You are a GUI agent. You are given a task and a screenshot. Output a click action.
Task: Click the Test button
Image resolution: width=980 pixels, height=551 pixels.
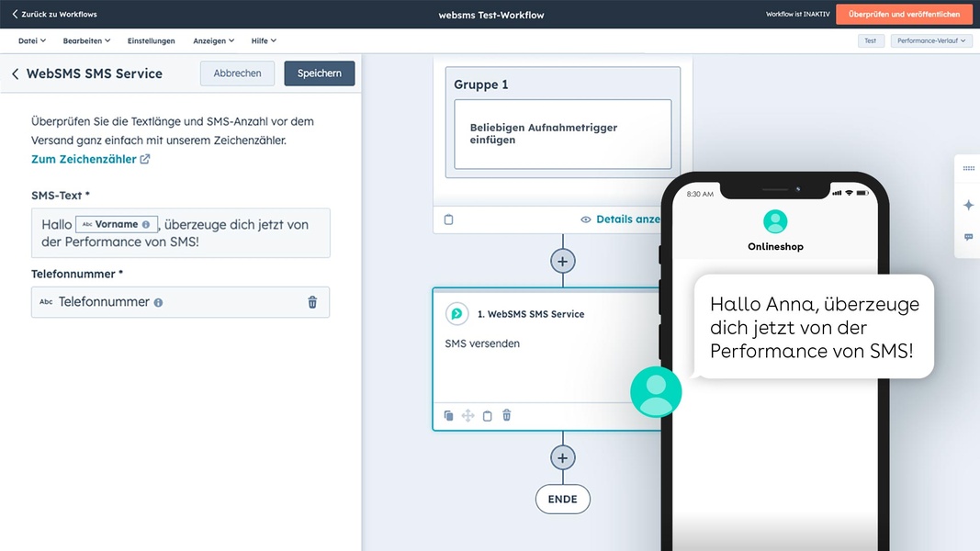(871, 40)
